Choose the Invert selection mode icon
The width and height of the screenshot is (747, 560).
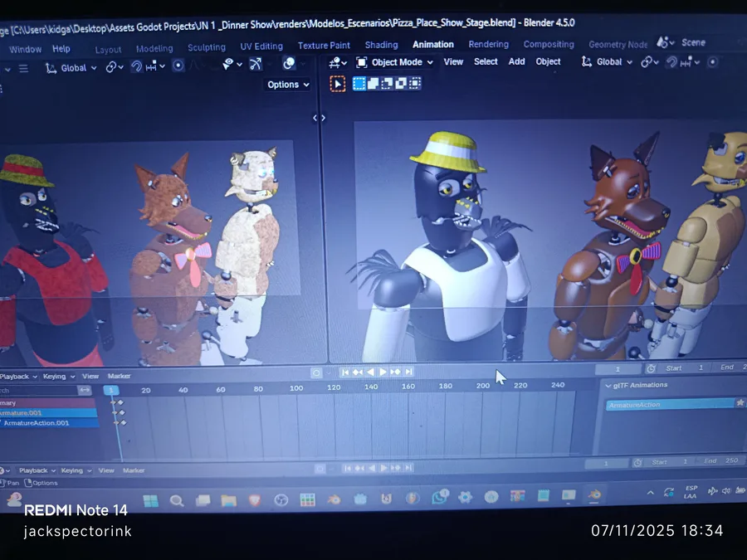(401, 84)
